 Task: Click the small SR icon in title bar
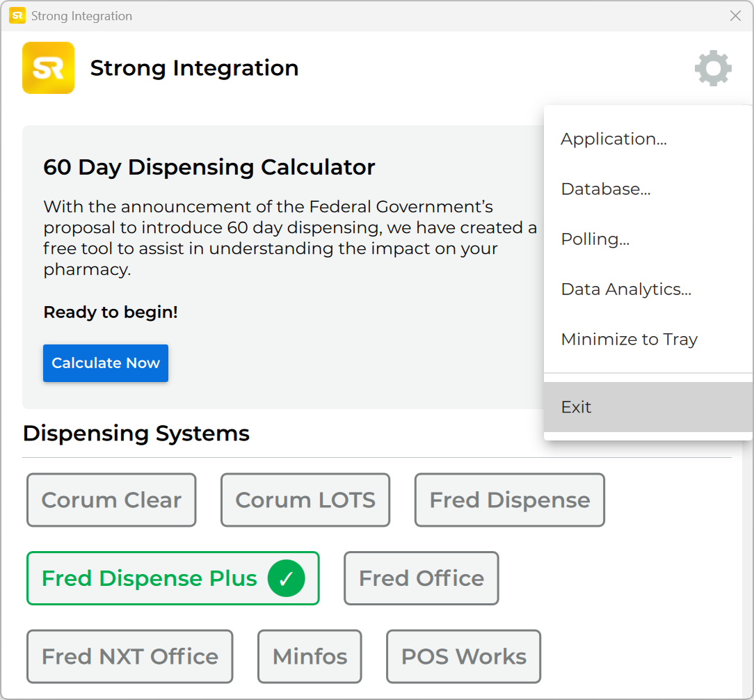17,16
